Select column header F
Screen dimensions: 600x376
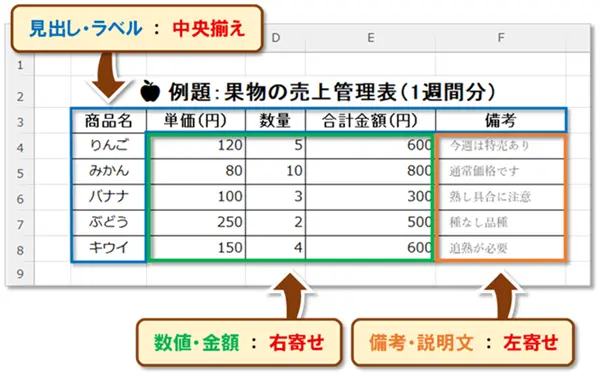[501, 38]
